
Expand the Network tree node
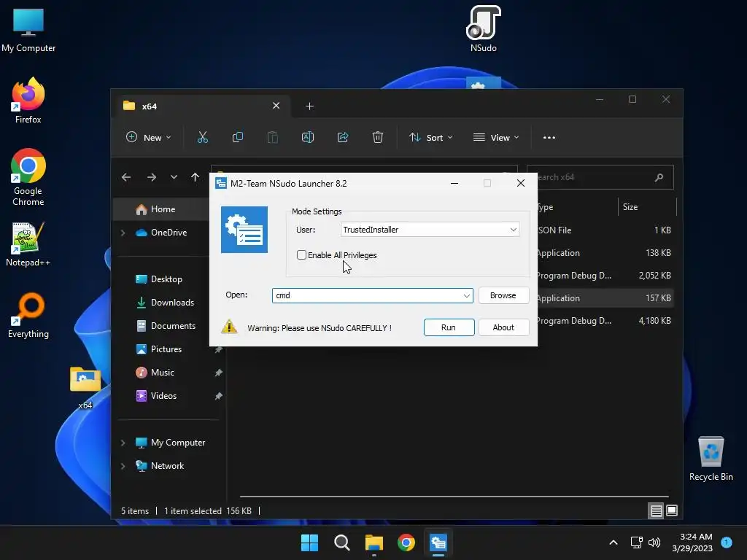pos(123,466)
